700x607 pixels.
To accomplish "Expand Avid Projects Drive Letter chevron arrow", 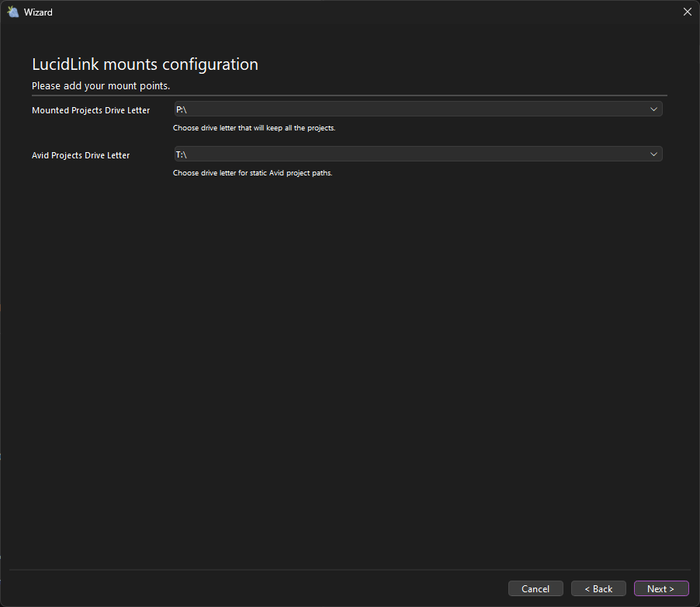I will 653,154.
